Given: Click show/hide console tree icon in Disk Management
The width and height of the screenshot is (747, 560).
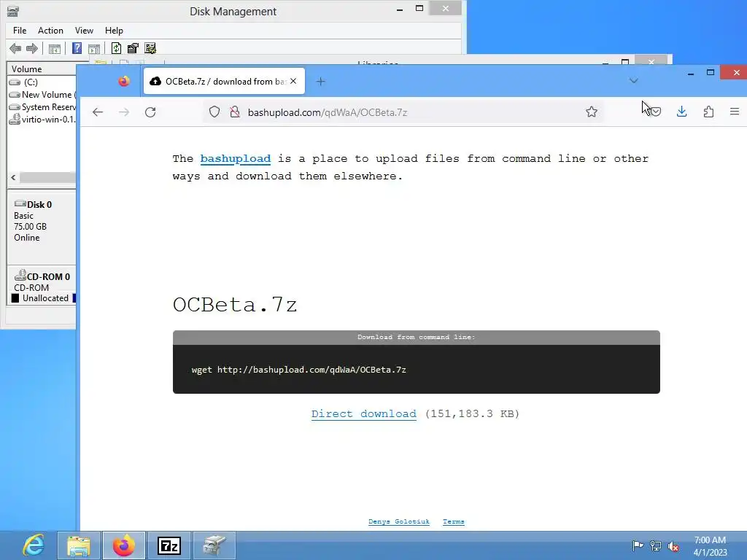Looking at the screenshot, I should coord(55,48).
